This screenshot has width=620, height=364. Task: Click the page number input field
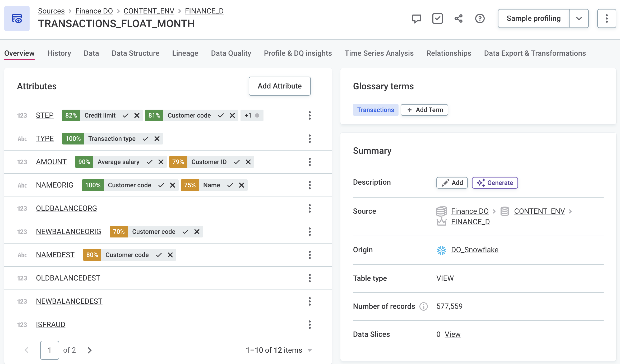click(49, 350)
